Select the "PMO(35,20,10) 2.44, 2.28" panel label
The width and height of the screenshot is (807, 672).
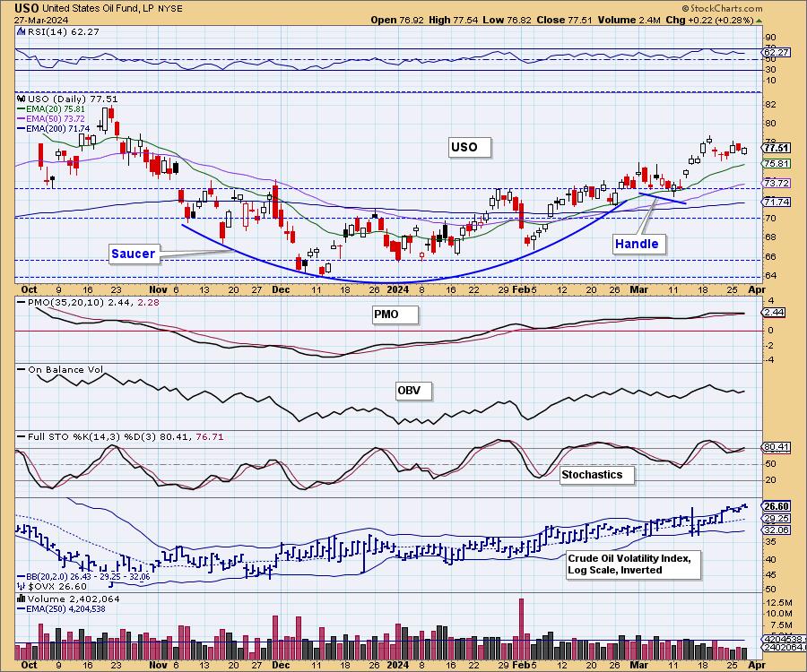coord(93,302)
